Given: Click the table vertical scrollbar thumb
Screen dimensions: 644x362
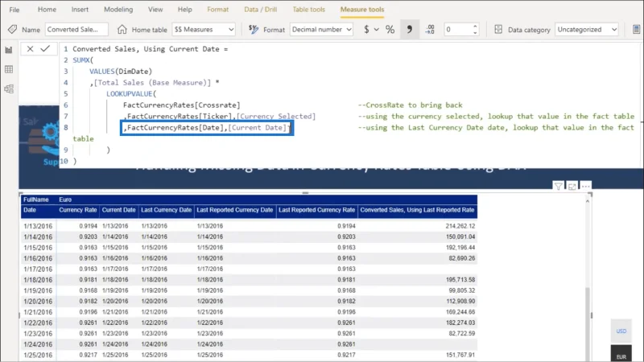Looking at the screenshot, I should (588, 324).
